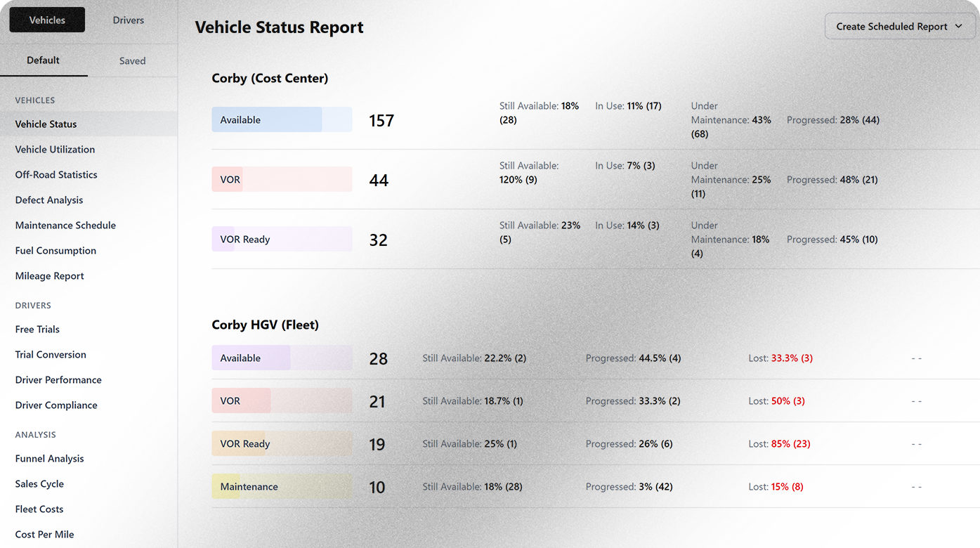Open Free Trials under Drivers
Screen dimensions: 980x548
pyautogui.click(x=37, y=330)
